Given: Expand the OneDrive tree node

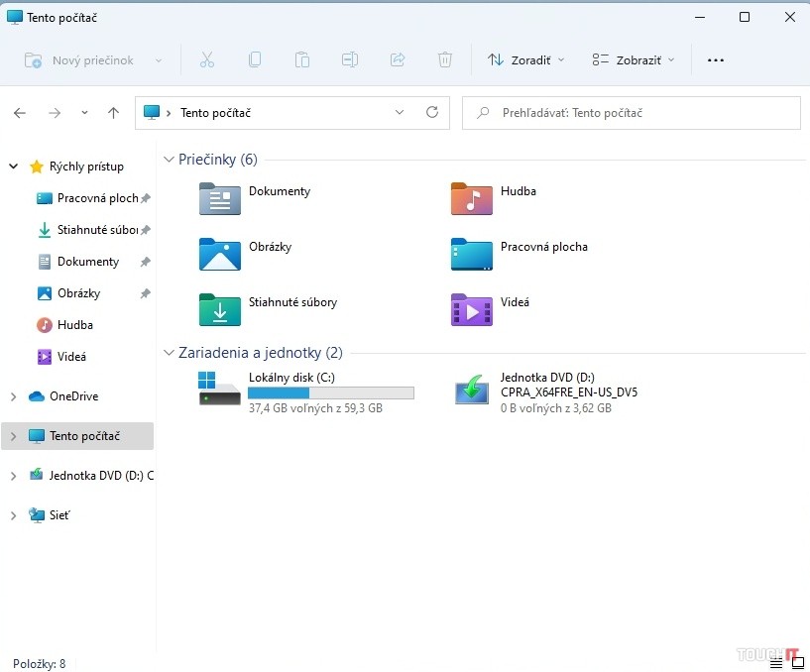Looking at the screenshot, I should (x=13, y=396).
